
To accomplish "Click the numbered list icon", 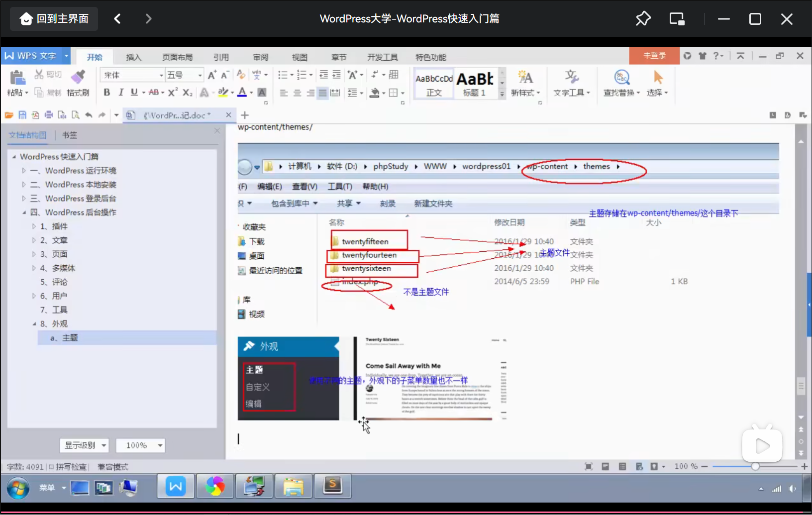I will pyautogui.click(x=302, y=75).
